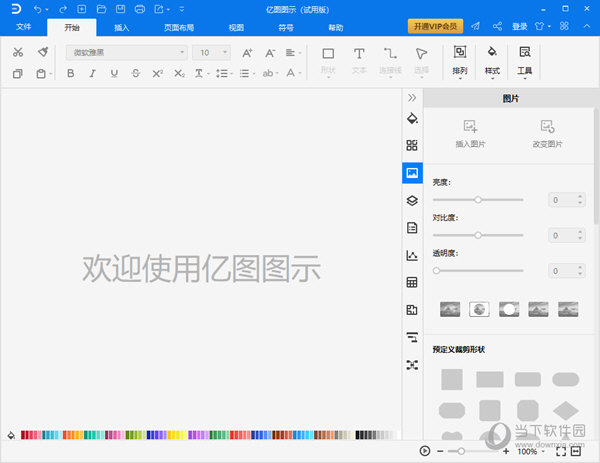Toggle Underline formatting

(114, 73)
